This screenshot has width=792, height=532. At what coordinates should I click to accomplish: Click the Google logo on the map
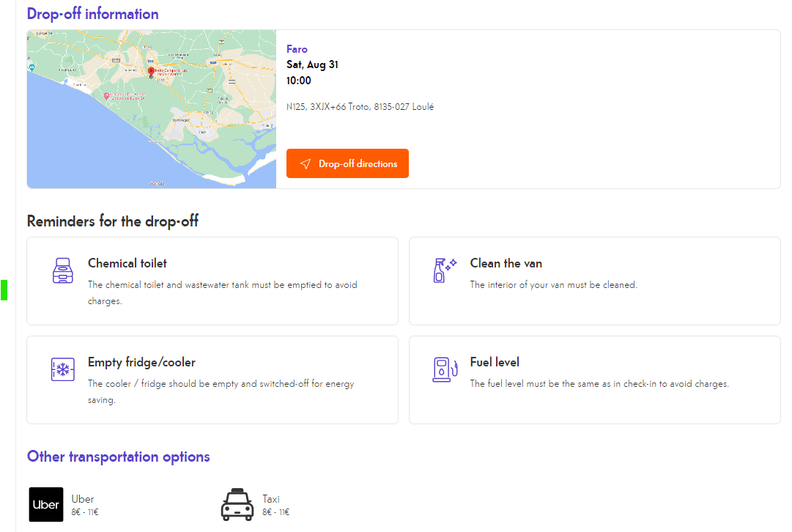tap(157, 183)
